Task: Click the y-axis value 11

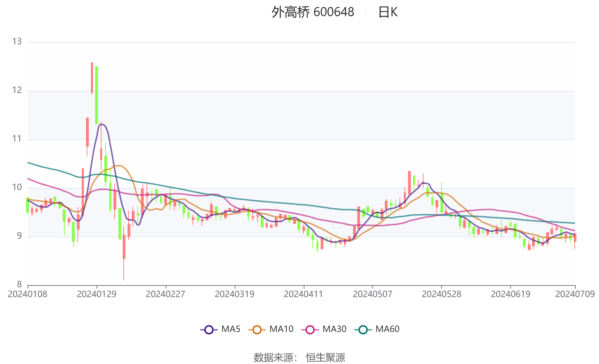Action: point(17,139)
